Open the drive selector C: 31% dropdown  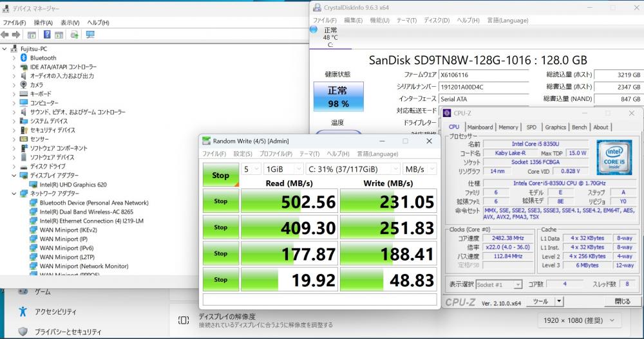353,169
